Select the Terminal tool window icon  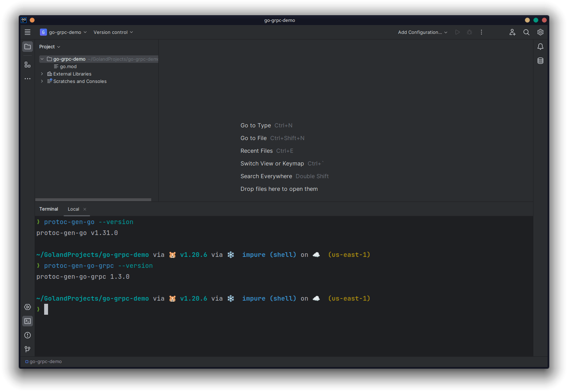28,321
